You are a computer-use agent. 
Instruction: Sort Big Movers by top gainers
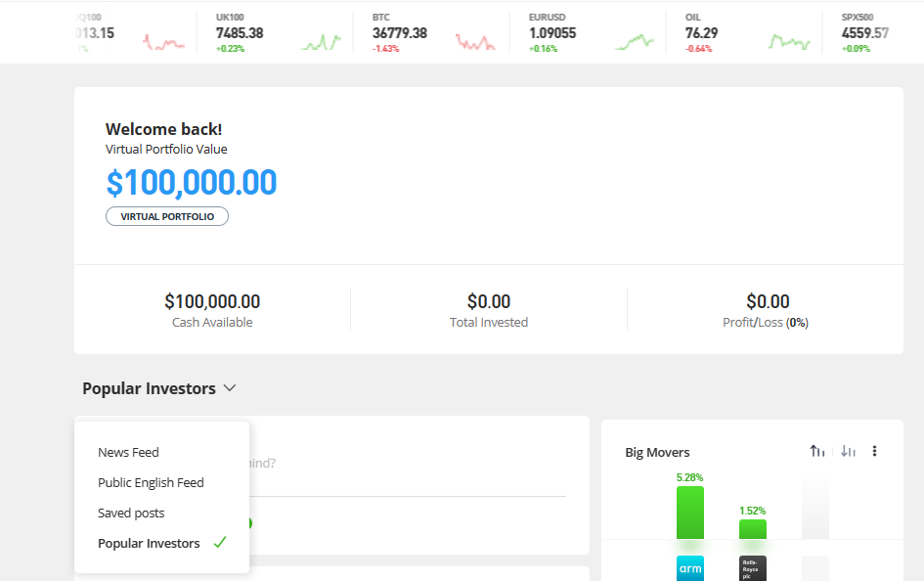point(817,451)
